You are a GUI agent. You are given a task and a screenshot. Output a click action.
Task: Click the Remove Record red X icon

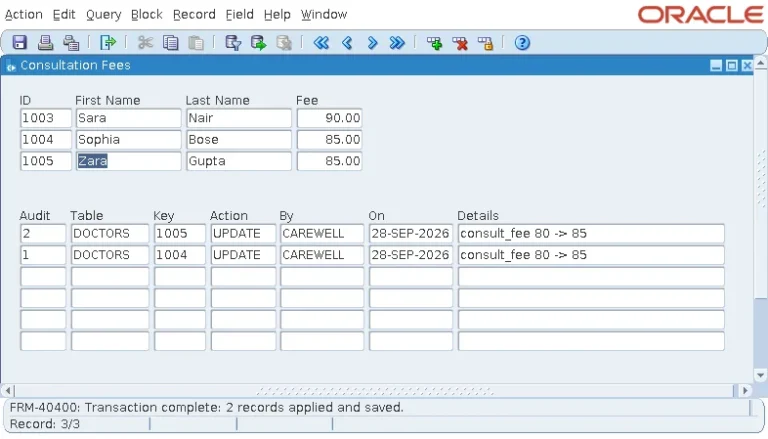[x=460, y=43]
